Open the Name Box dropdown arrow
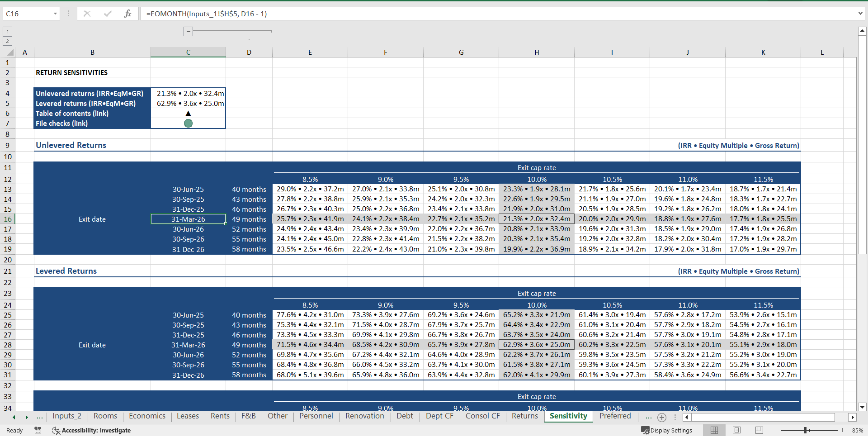The image size is (868, 437). click(55, 14)
